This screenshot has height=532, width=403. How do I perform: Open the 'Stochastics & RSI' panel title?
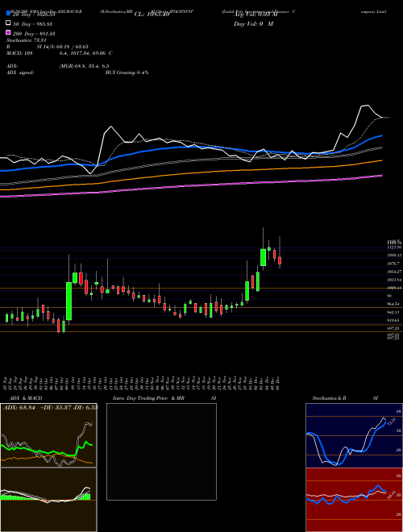(x=345, y=398)
